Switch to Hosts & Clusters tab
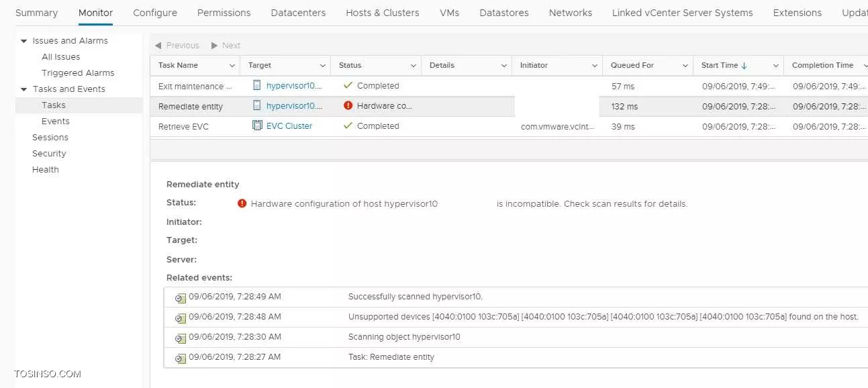This screenshot has height=388, width=868. tap(383, 13)
